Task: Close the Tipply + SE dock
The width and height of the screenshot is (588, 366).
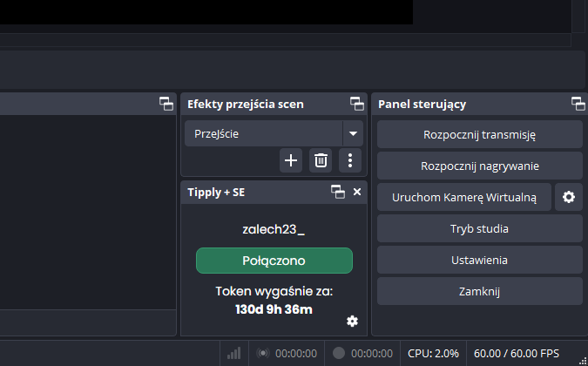Action: (x=357, y=192)
